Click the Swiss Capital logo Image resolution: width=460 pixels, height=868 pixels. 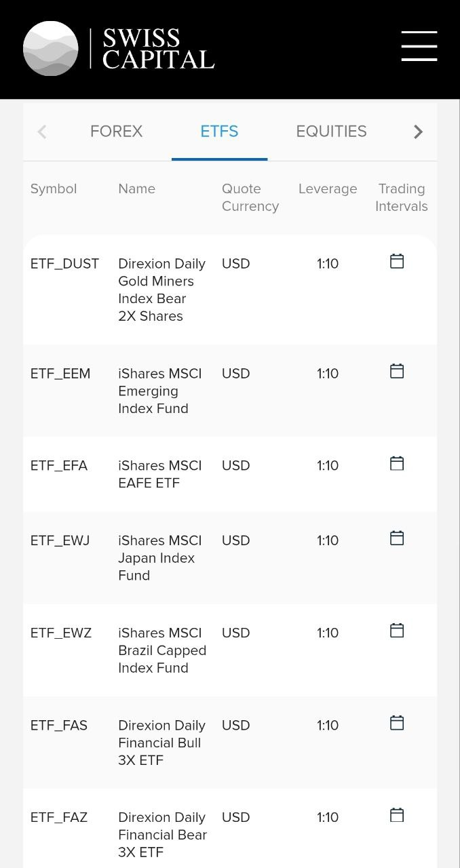119,48
